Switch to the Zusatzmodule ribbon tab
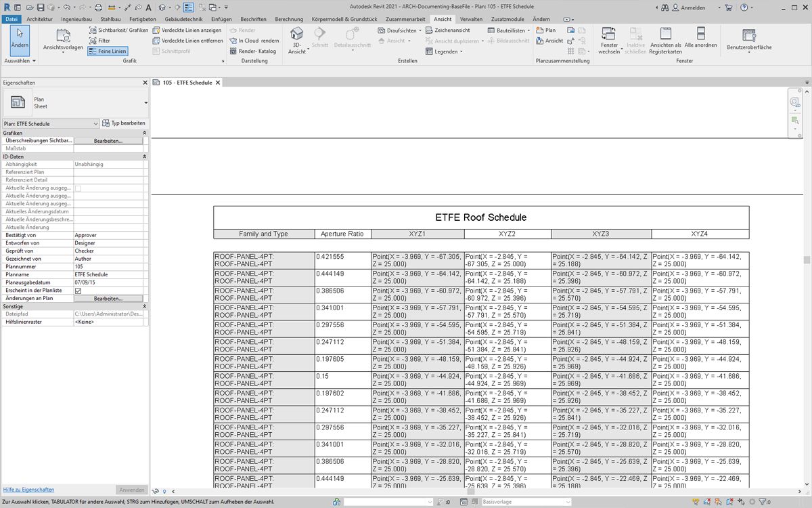Image resolution: width=812 pixels, height=508 pixels. pyautogui.click(x=507, y=19)
